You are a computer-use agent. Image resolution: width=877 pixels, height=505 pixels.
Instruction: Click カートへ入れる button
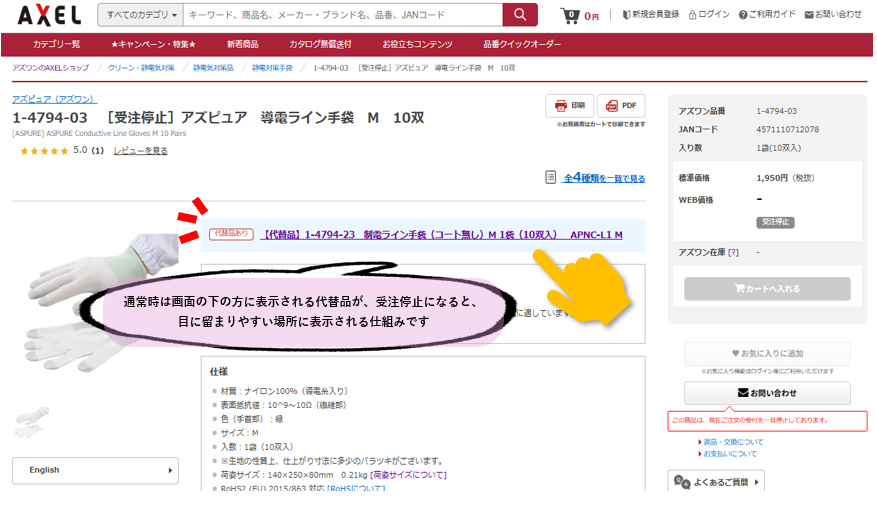click(767, 289)
